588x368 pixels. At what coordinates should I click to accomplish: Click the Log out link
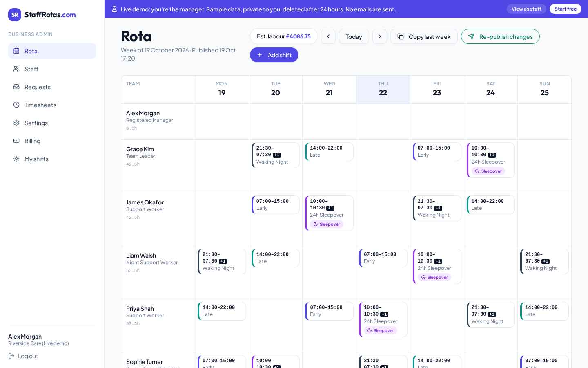point(23,356)
